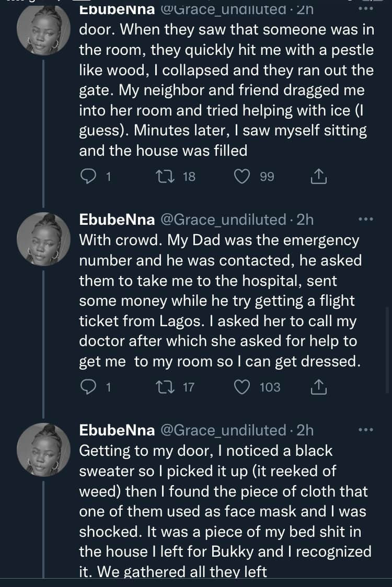Open profile picture beside 'Getting to my door' tweet
Viewport: 392px width, 587px height.
(x=43, y=450)
